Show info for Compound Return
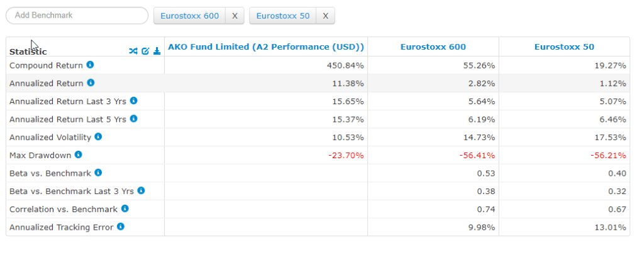The width and height of the screenshot is (644, 253). click(x=90, y=65)
